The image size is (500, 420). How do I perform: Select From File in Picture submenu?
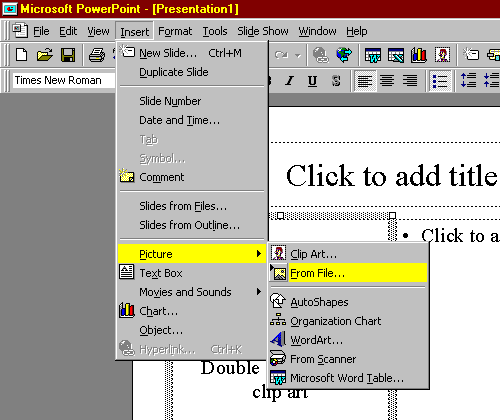click(348, 273)
